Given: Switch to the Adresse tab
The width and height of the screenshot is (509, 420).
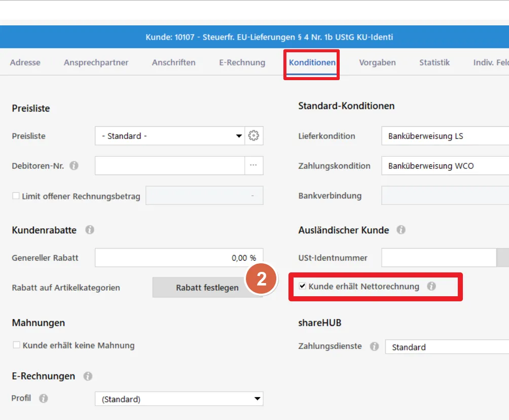Looking at the screenshot, I should point(25,62).
